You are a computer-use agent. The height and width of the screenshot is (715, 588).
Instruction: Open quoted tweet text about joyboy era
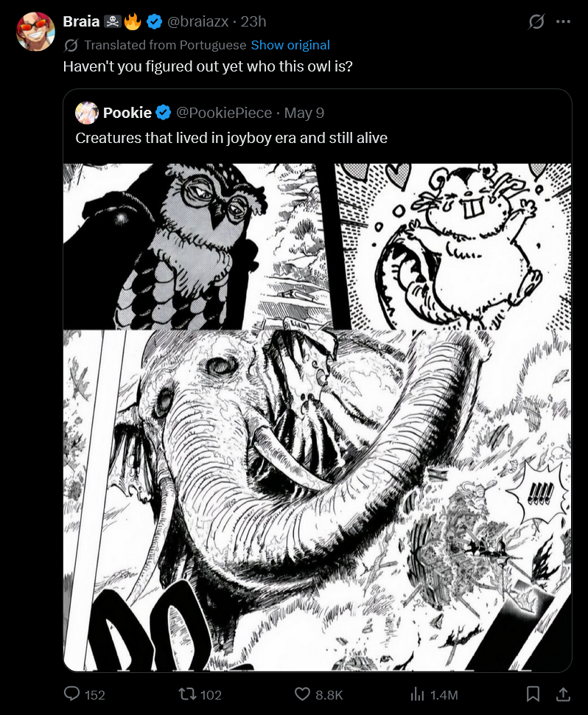click(231, 138)
